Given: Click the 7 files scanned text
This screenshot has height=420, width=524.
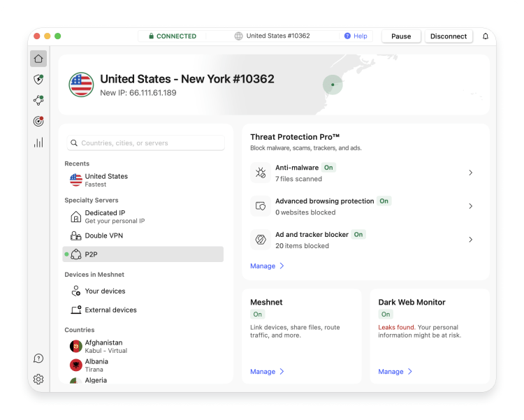Looking at the screenshot, I should 298,179.
